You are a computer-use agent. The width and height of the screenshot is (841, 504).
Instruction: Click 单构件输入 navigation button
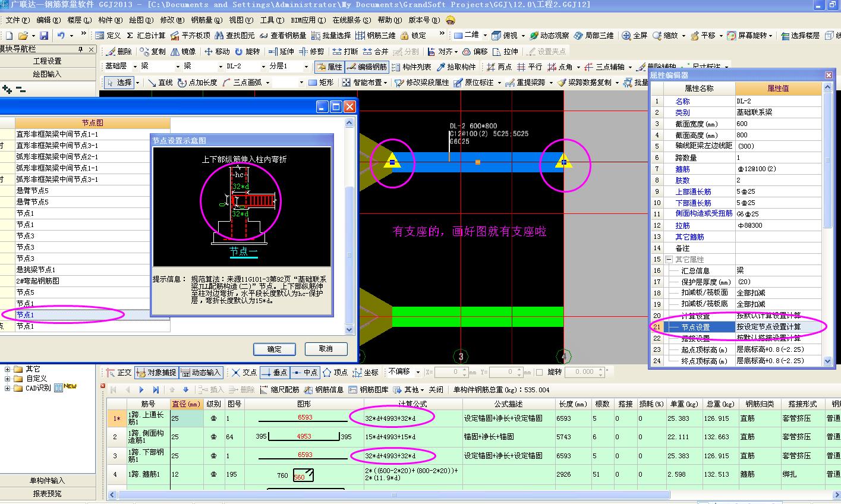click(48, 481)
